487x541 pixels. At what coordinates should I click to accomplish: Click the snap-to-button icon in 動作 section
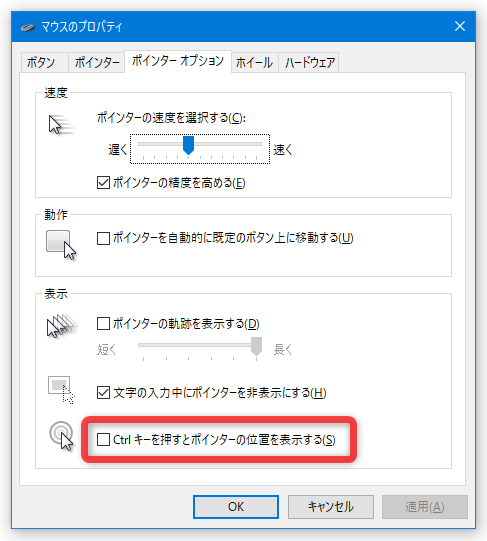[x=61, y=245]
